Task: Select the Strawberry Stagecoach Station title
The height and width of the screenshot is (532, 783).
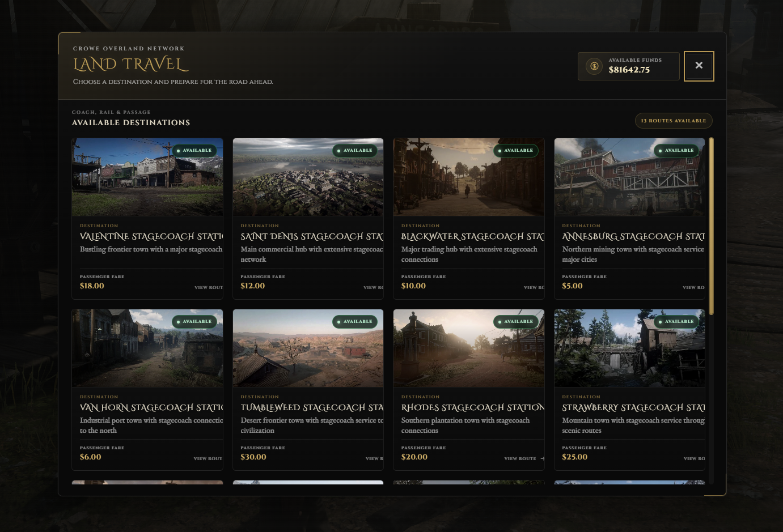Action: click(x=633, y=407)
